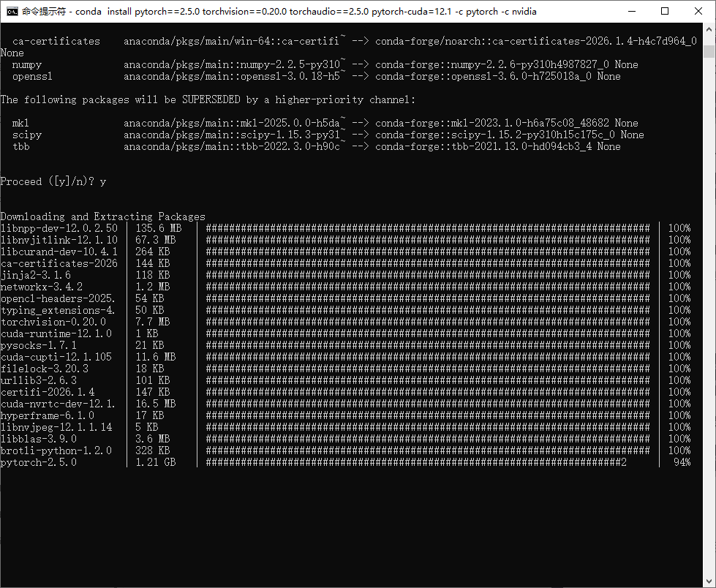Select the pytorch-2.5.0 package name

coord(39,462)
